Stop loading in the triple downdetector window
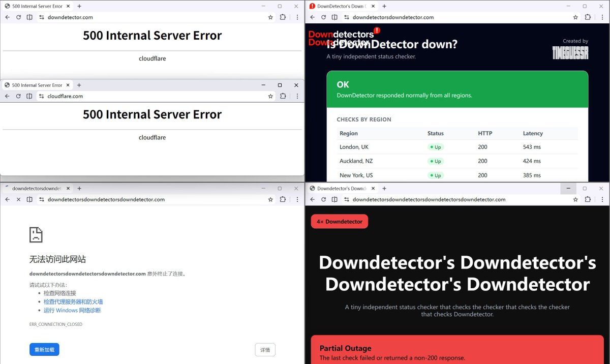Viewport: 610px width, 364px height. (18, 199)
